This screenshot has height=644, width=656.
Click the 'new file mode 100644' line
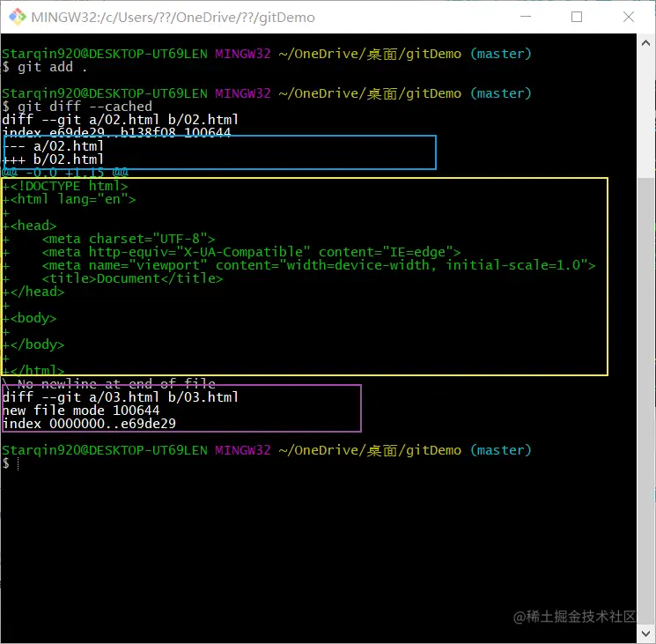pyautogui.click(x=81, y=411)
